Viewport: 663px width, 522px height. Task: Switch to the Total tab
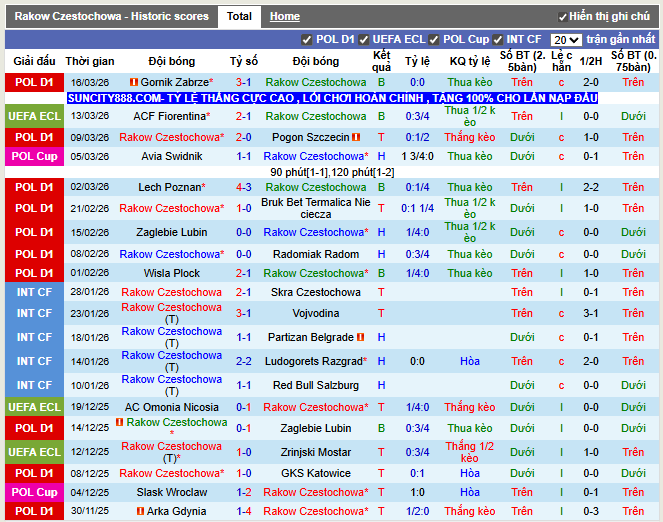click(239, 17)
